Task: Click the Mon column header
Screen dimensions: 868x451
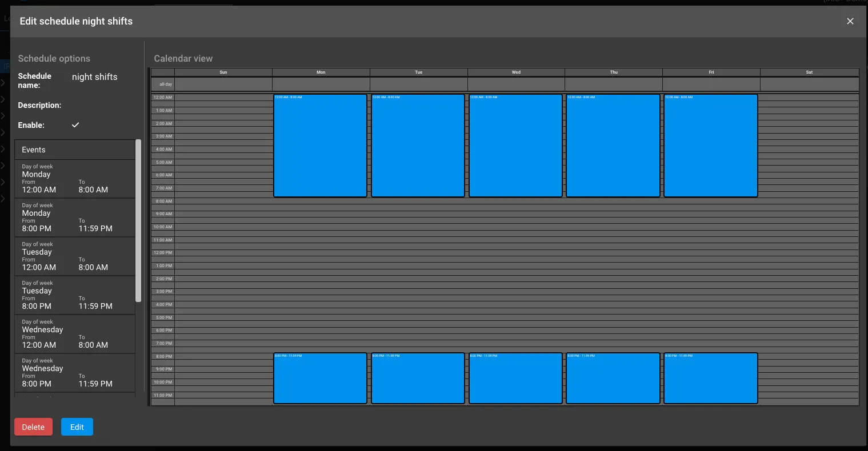Action: [321, 73]
